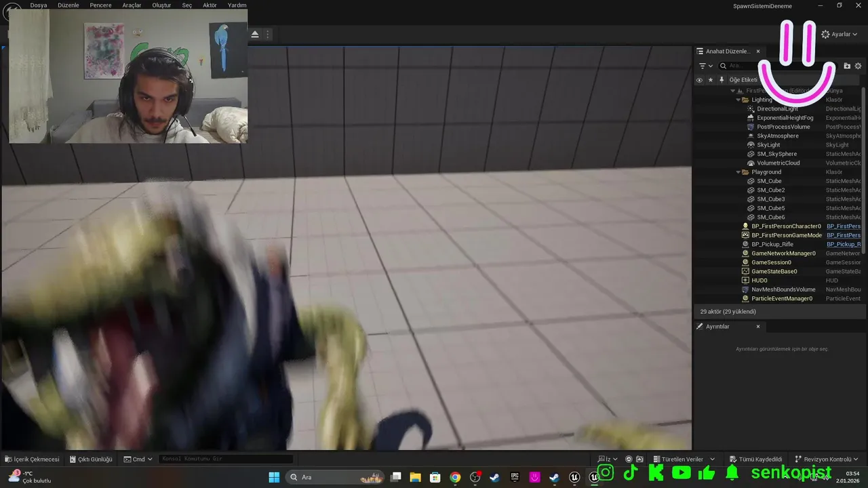The image size is (868, 488).
Task: Select SM_Cube3 in the outliner
Action: coord(771,199)
